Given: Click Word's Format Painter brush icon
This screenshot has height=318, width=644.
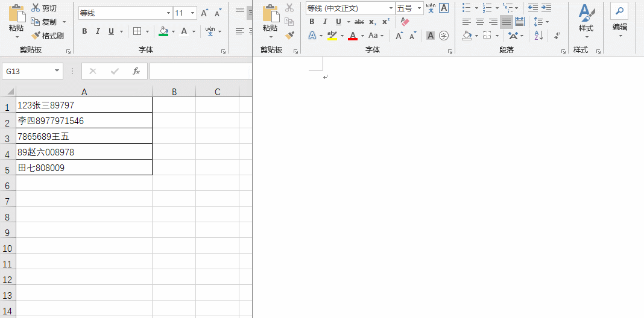Looking at the screenshot, I should point(289,36).
